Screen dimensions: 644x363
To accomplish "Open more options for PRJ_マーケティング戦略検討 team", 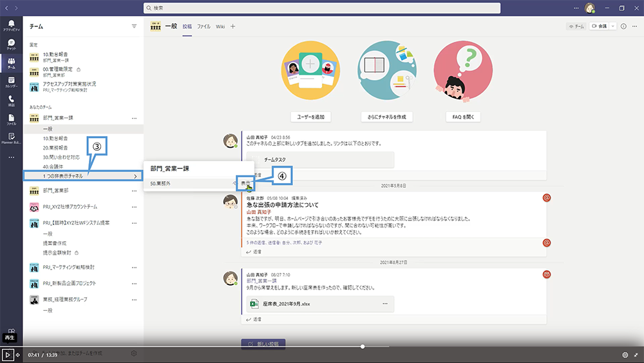I will [134, 267].
